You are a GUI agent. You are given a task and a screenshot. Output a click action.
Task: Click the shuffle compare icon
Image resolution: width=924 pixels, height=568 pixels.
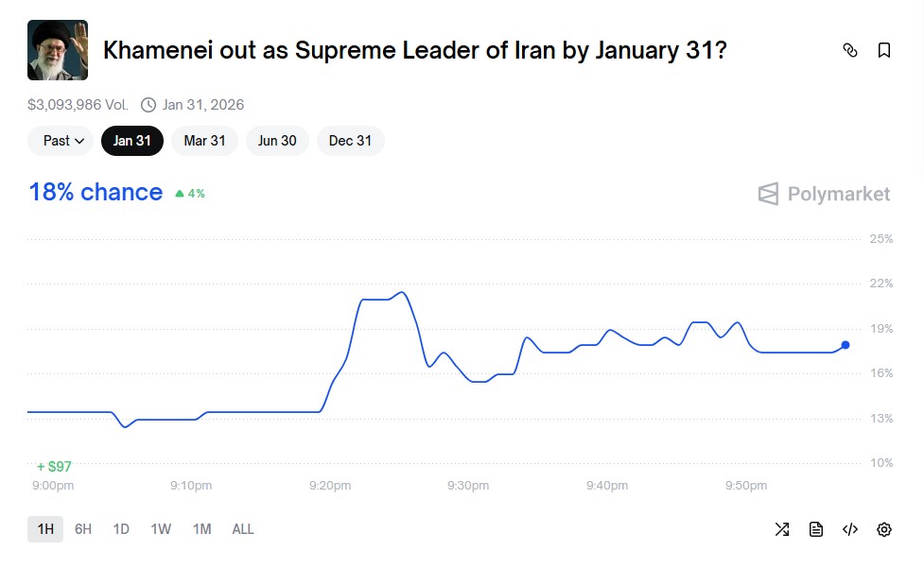782,529
